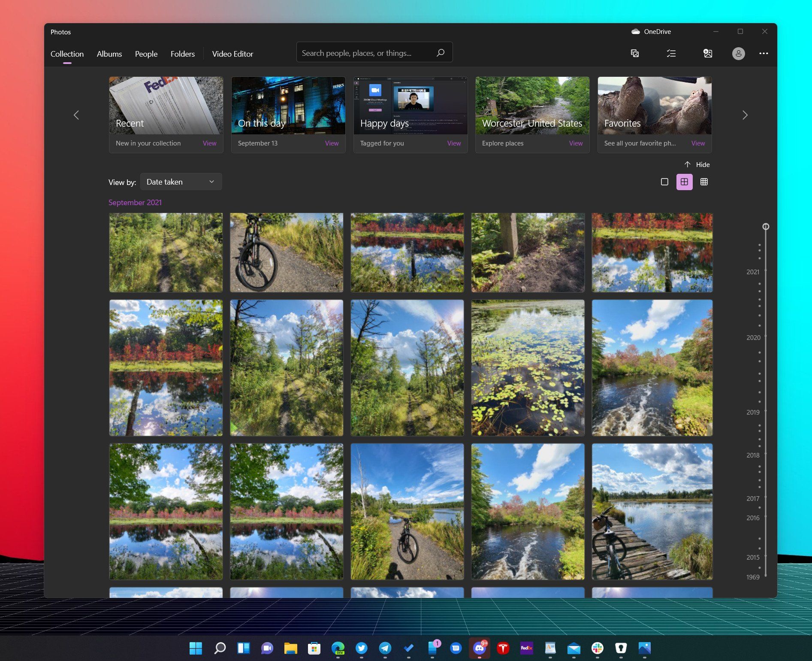Open the See more ellipsis menu
The image size is (812, 661).
point(764,53)
